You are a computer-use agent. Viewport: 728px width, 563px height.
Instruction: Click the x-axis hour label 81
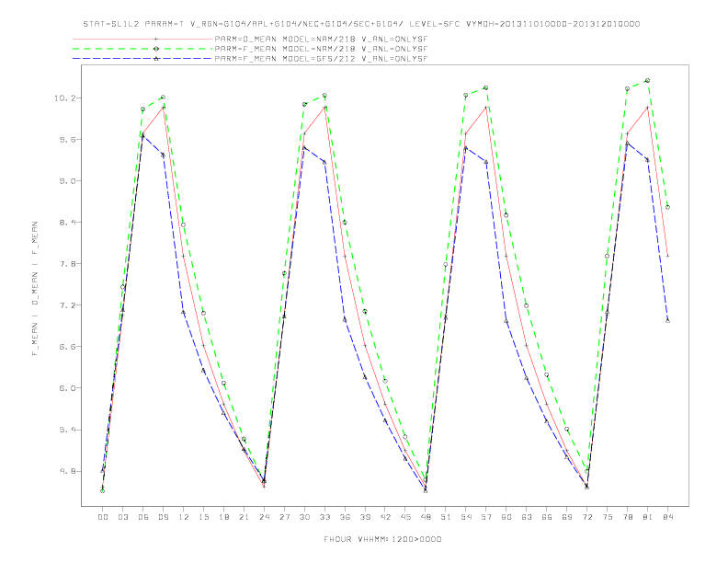[x=648, y=517]
